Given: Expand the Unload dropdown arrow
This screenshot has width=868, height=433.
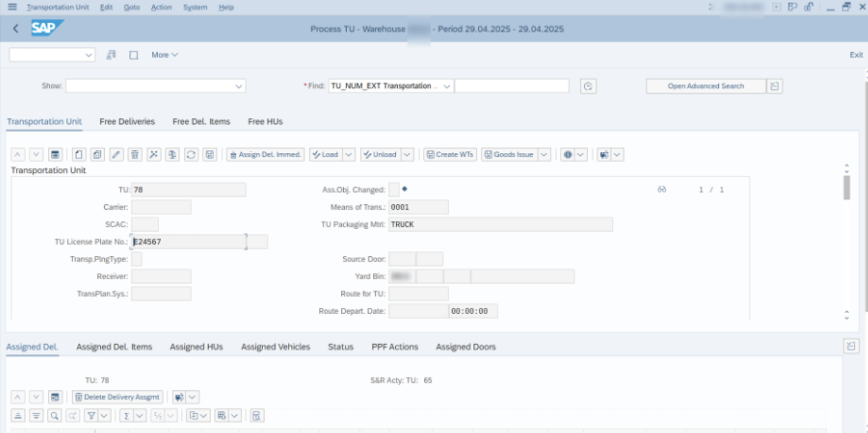Looking at the screenshot, I should click(x=406, y=154).
